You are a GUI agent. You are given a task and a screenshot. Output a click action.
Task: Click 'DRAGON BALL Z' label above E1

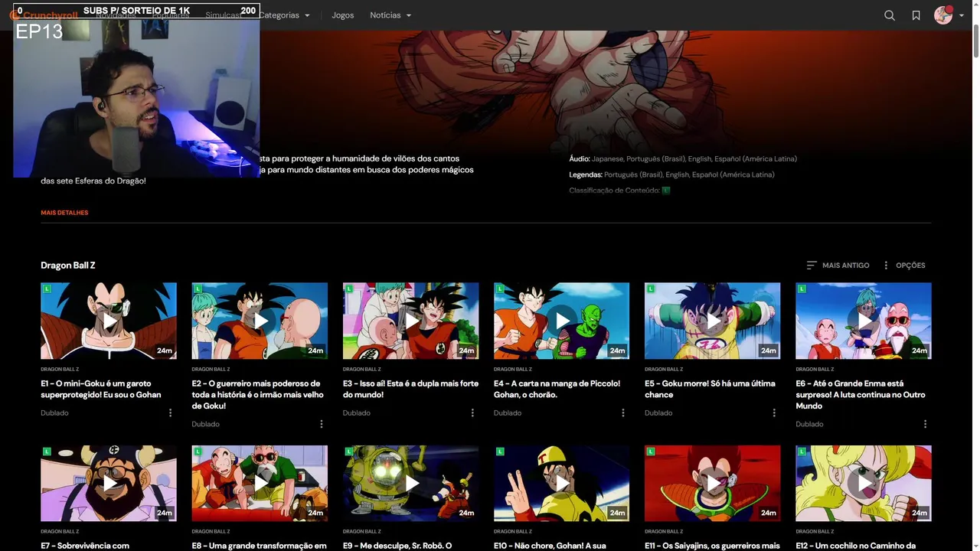(60, 369)
